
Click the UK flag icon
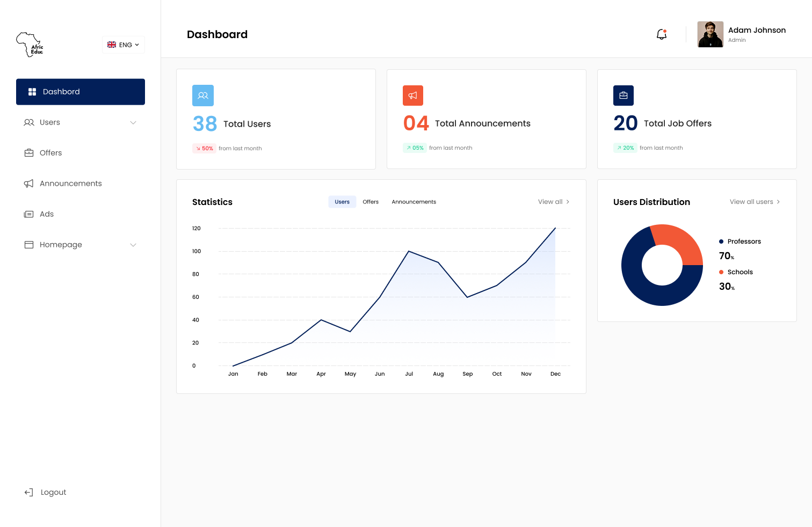coord(112,45)
